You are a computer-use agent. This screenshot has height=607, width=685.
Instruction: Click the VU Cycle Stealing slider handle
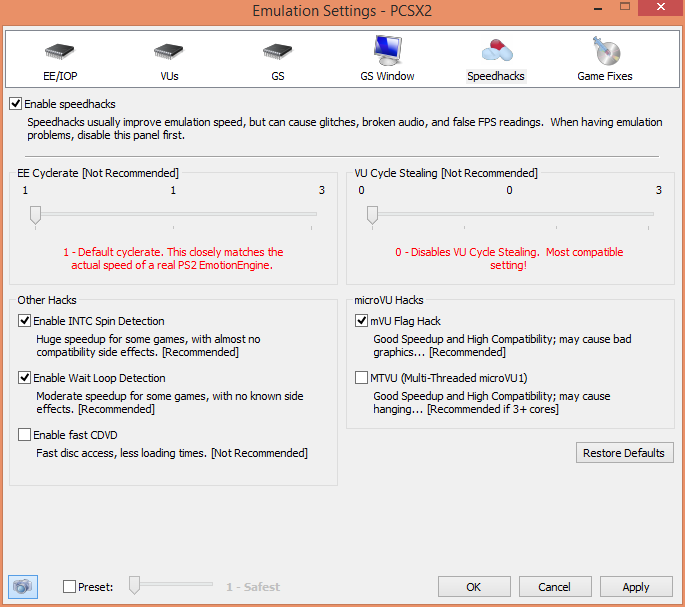pyautogui.click(x=372, y=215)
